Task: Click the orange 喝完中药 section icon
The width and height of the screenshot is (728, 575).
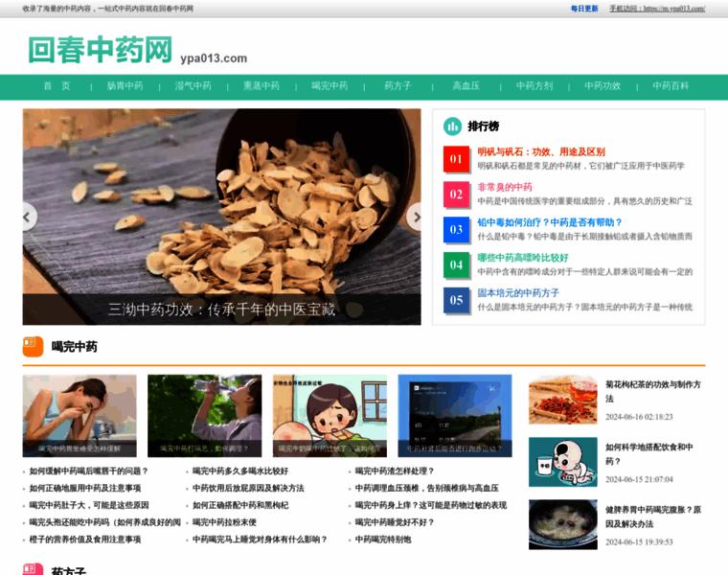Action: 33,347
